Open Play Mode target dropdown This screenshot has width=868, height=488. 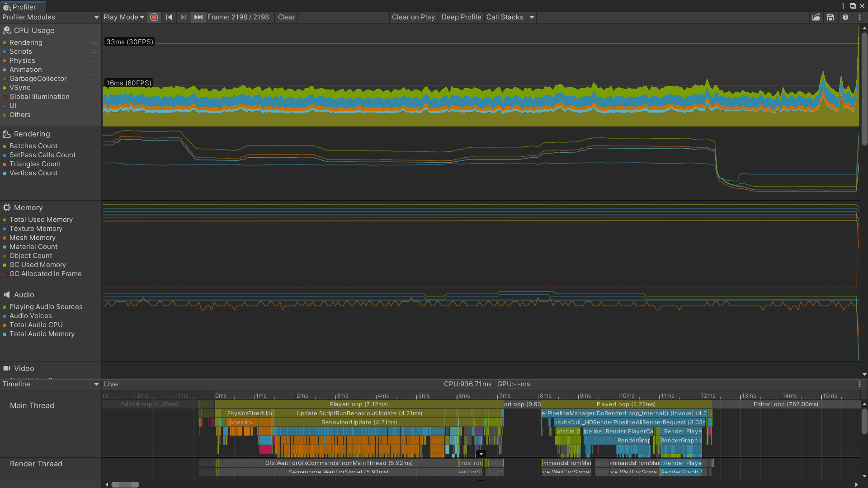click(x=123, y=17)
